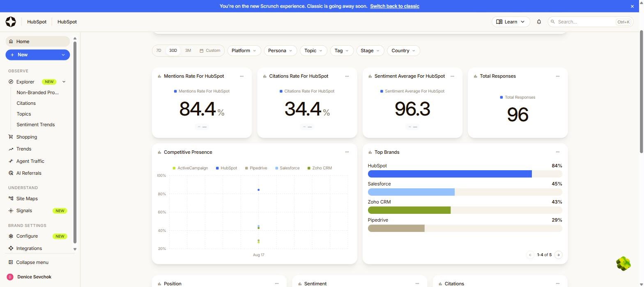Open Competitive Presence card options menu
This screenshot has width=644, height=287.
pyautogui.click(x=347, y=152)
